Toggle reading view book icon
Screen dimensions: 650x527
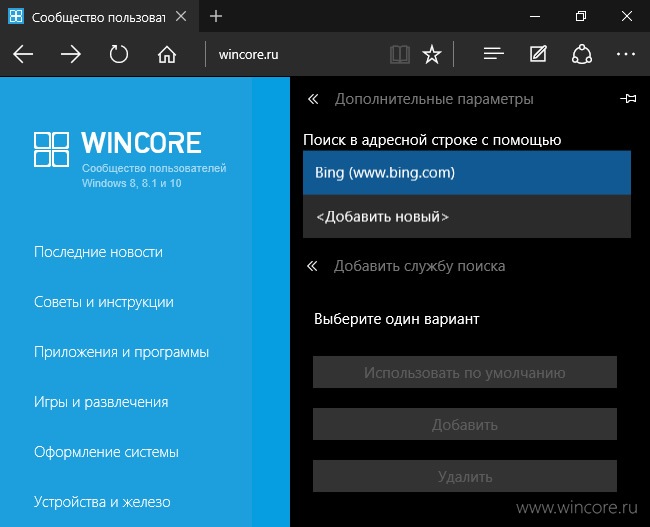click(x=400, y=54)
